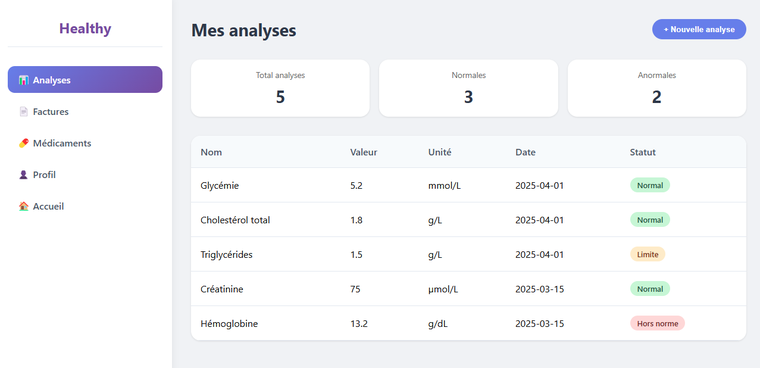Click the document icon beside Factures
Image resolution: width=760 pixels, height=368 pixels.
point(23,112)
